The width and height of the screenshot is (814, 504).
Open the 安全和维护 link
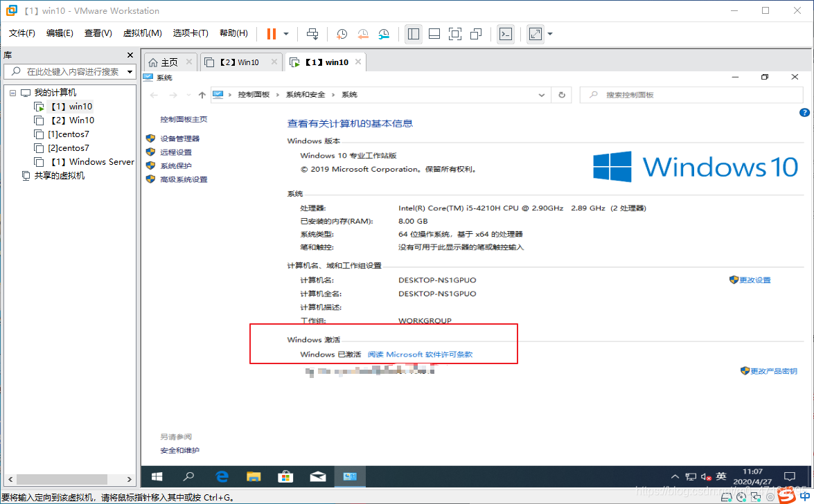(x=179, y=451)
